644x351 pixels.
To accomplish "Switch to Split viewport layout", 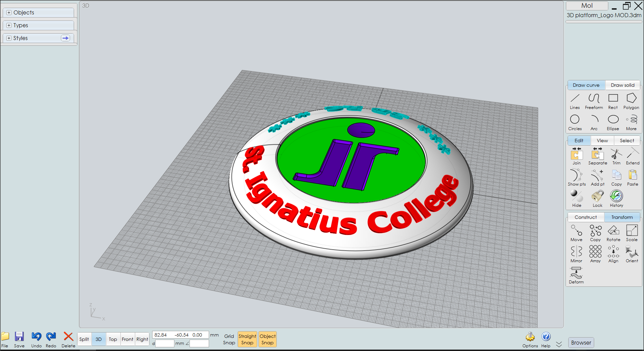I will coord(84,339).
